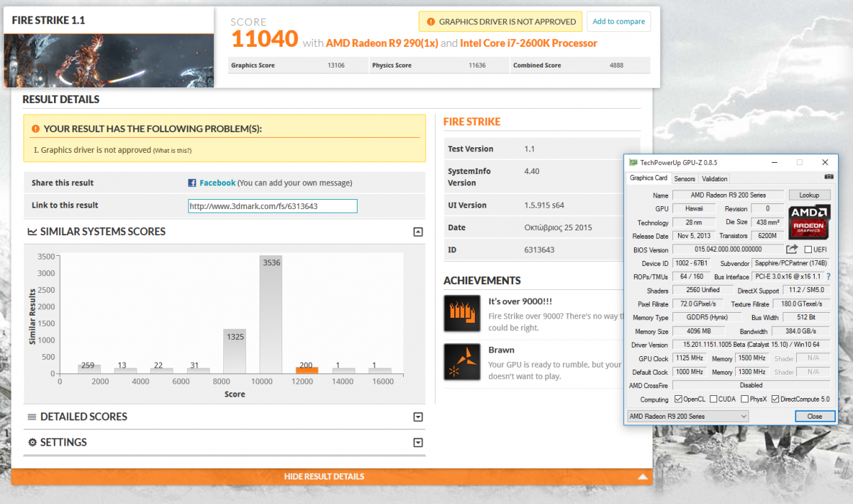The height and width of the screenshot is (504, 853).
Task: Click the GPU-Z Name field AMD Radeon R9 200 Series
Action: [x=728, y=195]
